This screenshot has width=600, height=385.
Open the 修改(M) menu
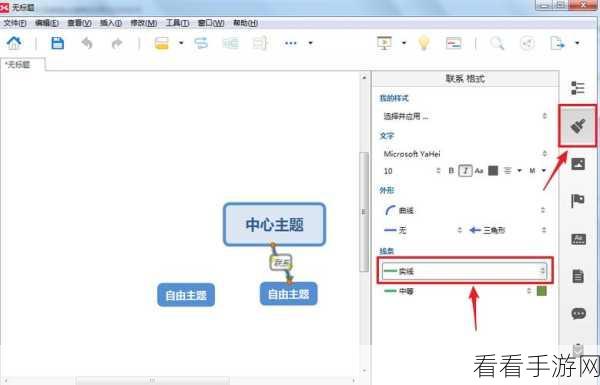[143, 23]
